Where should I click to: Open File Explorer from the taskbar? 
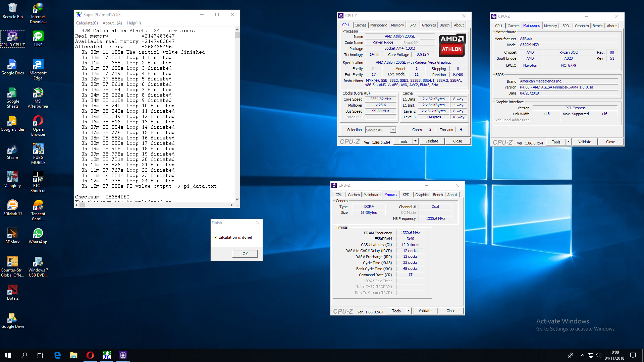click(74, 355)
